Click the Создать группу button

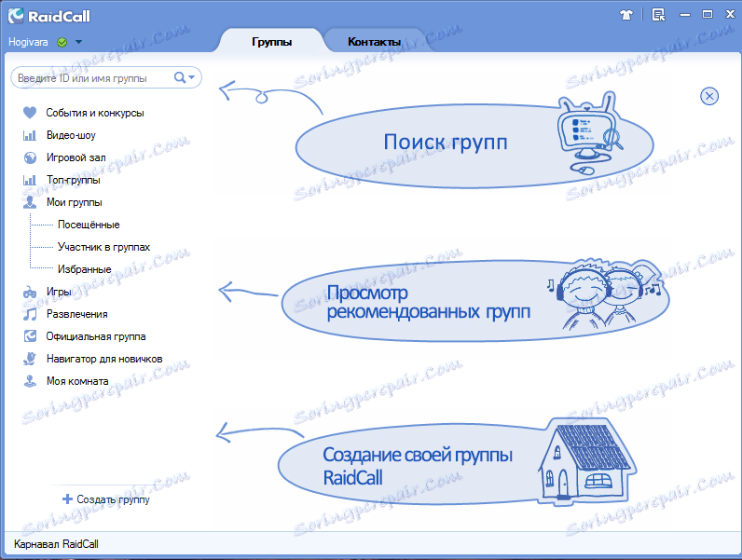pyautogui.click(x=106, y=499)
